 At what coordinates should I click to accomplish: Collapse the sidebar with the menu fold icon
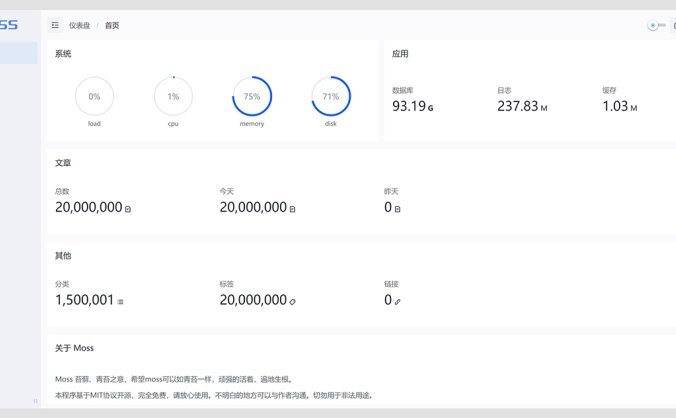pos(55,25)
